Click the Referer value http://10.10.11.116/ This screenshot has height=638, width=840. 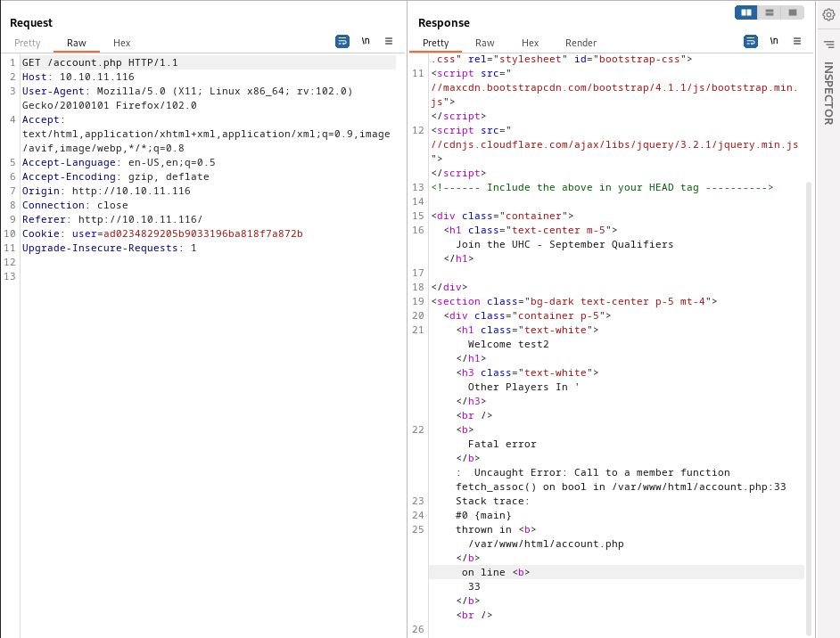click(140, 219)
